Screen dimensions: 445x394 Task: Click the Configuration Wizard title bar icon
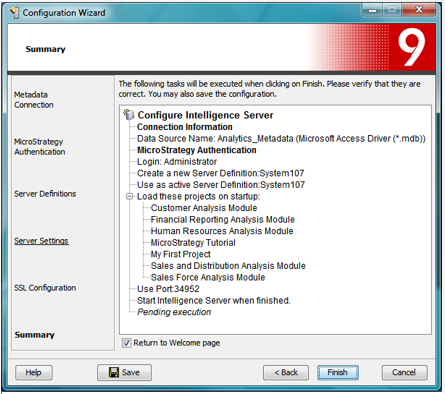point(14,13)
